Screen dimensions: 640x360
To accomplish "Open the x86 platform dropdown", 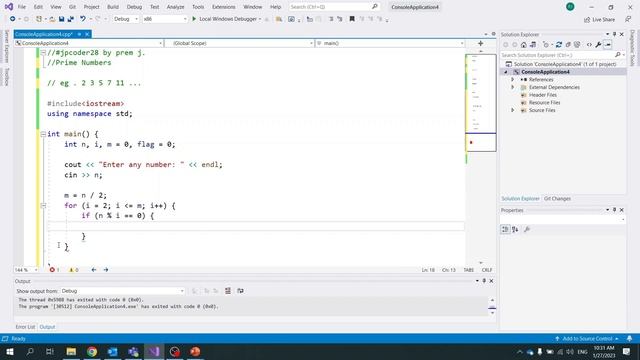I will pos(164,19).
